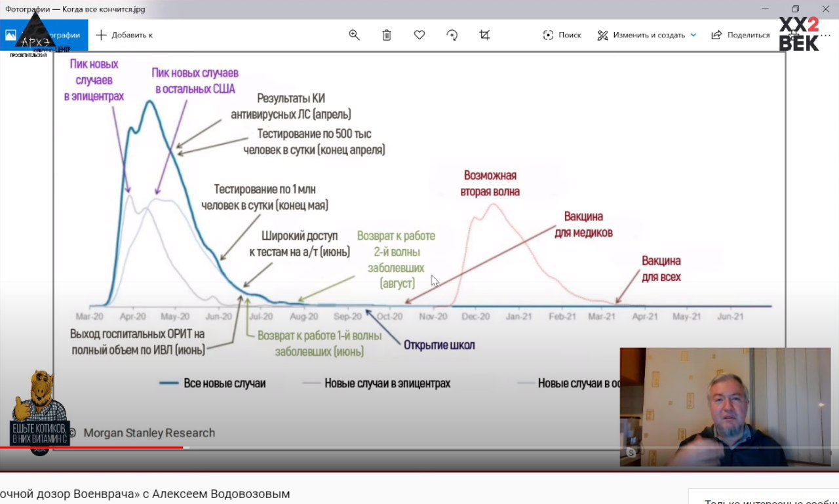839x504 pixels.
Task: Click the Morgan Stanley Research caption
Action: 149,433
